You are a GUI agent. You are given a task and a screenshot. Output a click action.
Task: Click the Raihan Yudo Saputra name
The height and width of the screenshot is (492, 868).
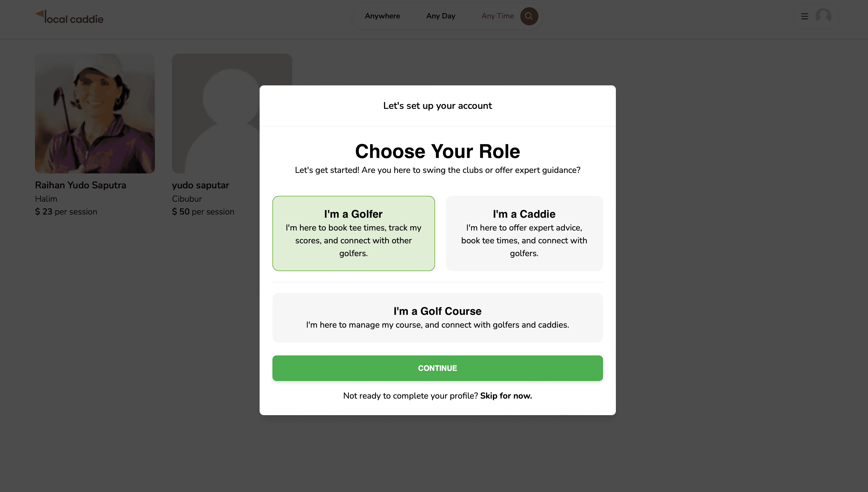pyautogui.click(x=80, y=185)
